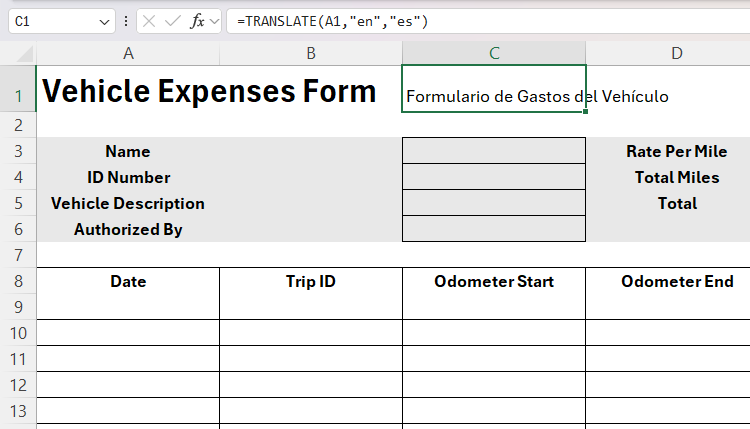This screenshot has height=429, width=750.
Task: Select the empty box next to Authorized By
Action: tap(493, 229)
